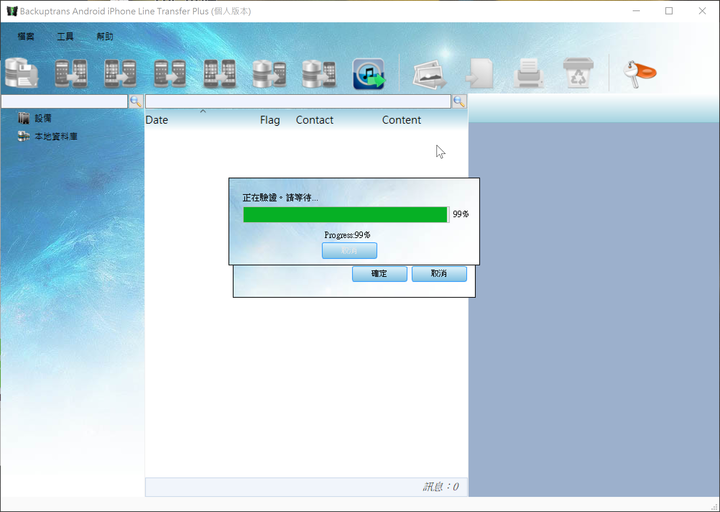
Task: Click the 確定 button in the dialog
Action: (379, 274)
